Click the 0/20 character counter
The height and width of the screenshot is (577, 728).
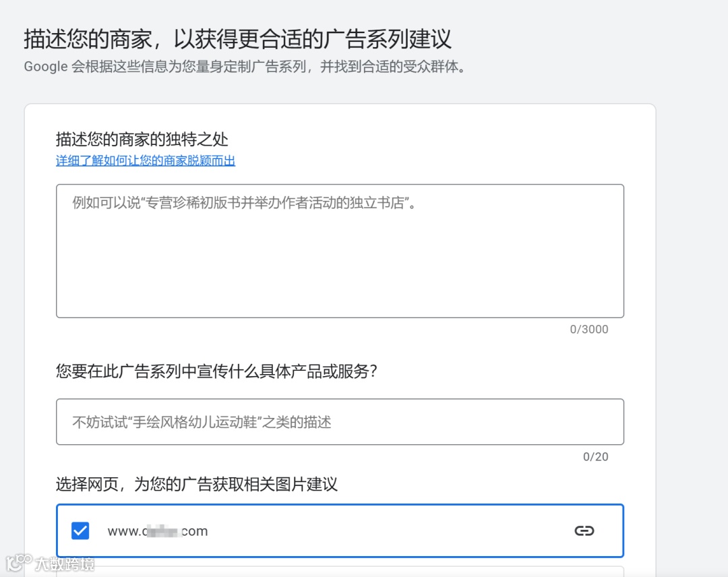(595, 457)
